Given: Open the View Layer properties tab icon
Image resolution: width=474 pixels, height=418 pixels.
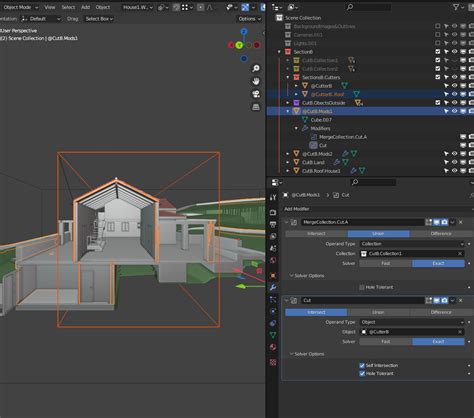Looking at the screenshot, I should [x=273, y=236].
